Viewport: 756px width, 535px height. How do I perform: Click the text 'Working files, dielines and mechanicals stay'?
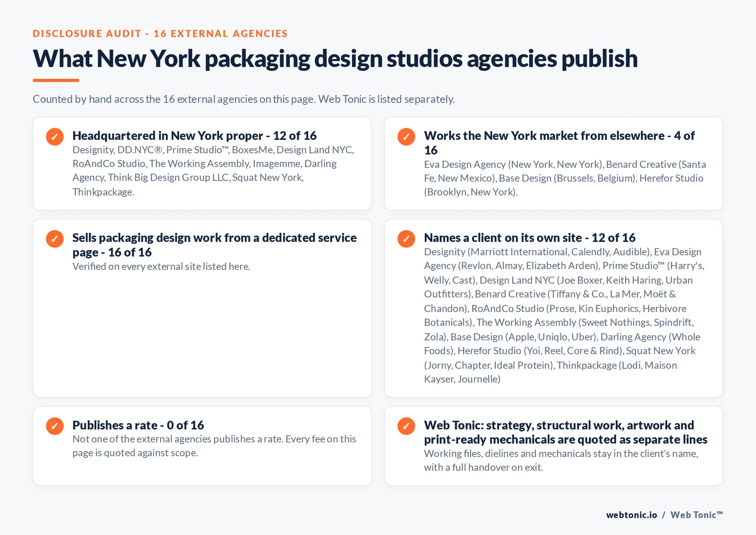[561, 460]
